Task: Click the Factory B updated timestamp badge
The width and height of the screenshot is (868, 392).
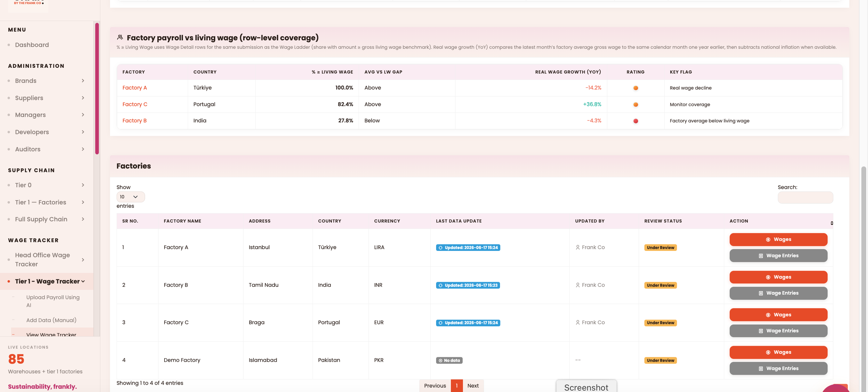Action: click(468, 285)
